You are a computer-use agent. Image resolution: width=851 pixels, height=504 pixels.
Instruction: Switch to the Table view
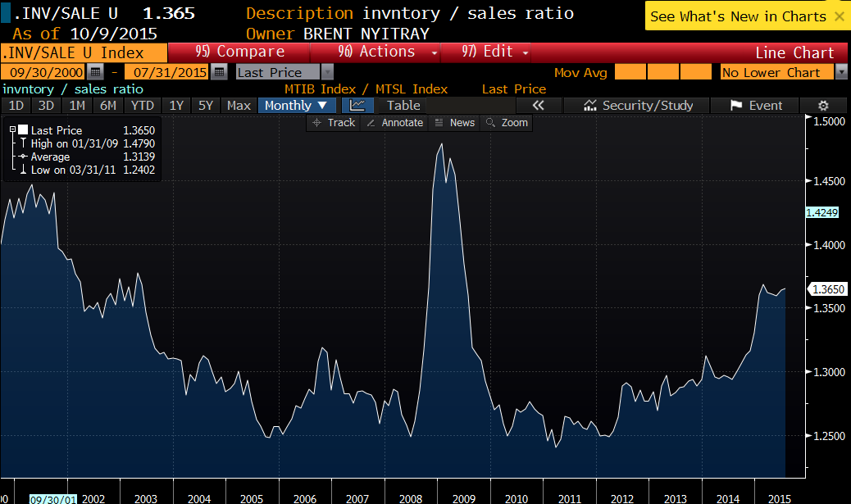(403, 105)
